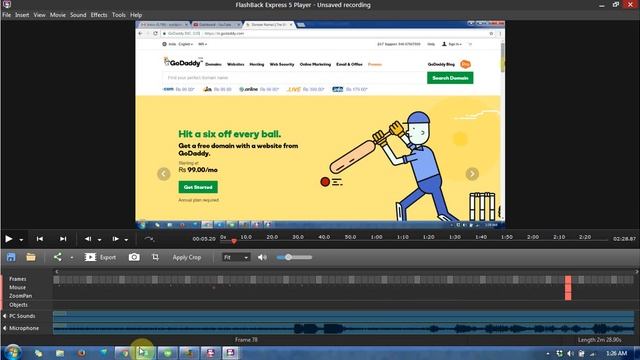Click the domain search field in the preview
640x360 pixels.
294,78
